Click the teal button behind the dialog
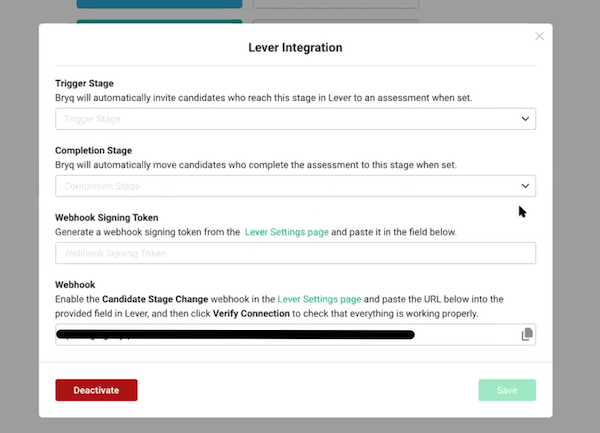600x433 pixels. (x=159, y=10)
